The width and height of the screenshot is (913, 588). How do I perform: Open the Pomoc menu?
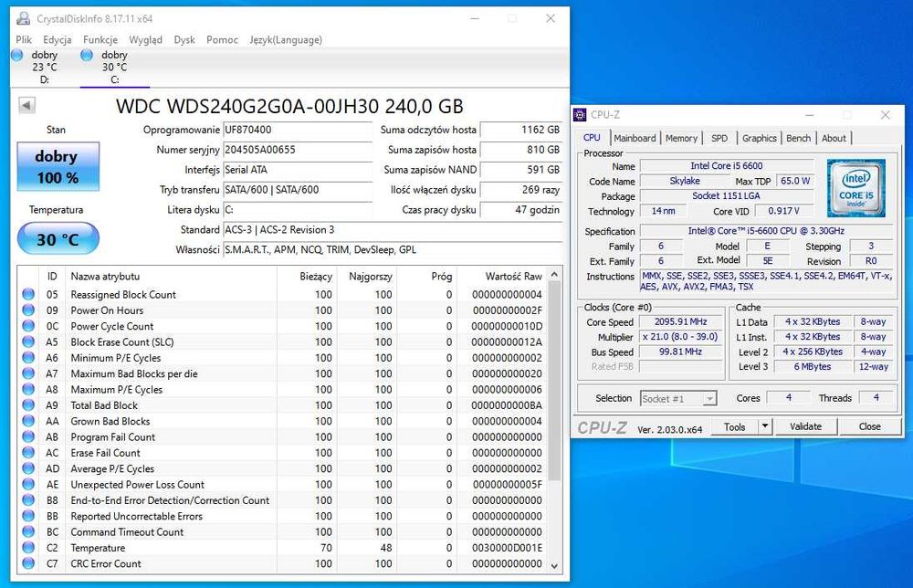[x=222, y=39]
